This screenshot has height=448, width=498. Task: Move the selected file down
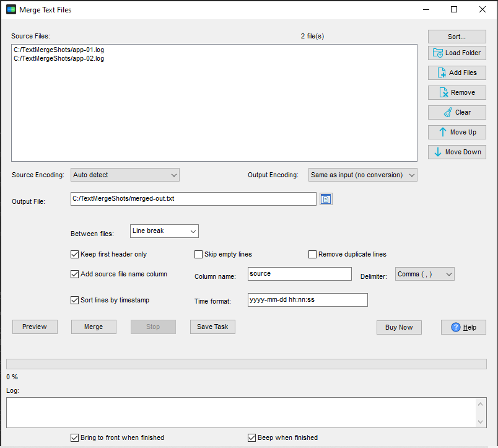point(456,152)
